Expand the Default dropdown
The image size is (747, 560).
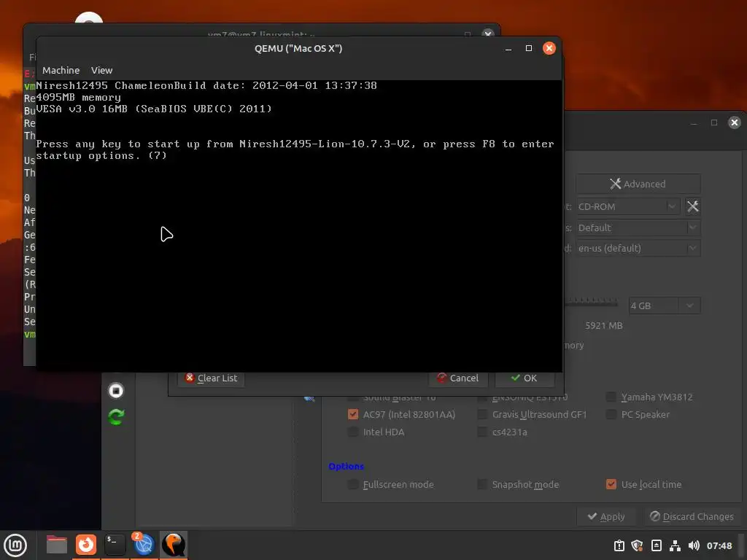click(638, 227)
